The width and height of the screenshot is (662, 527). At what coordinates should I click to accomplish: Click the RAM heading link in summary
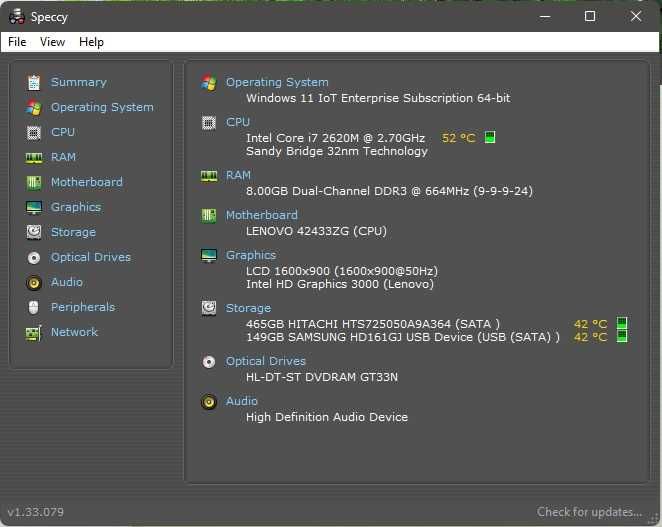click(x=238, y=175)
